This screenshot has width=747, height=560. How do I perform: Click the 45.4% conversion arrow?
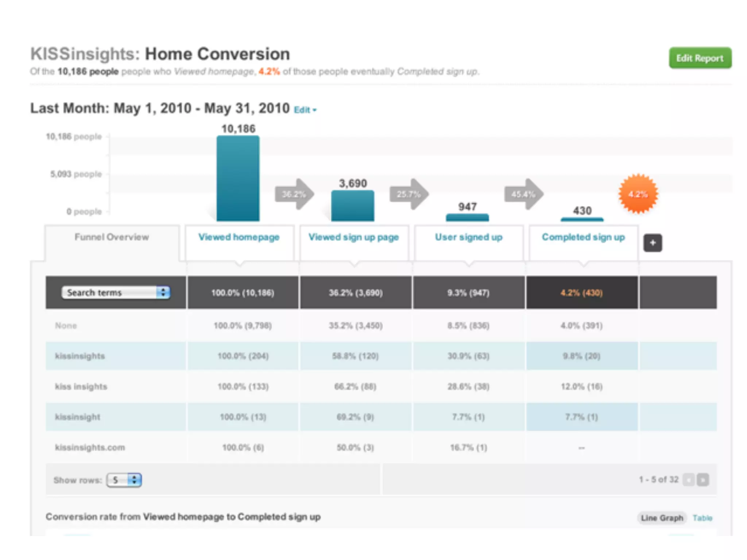click(524, 194)
